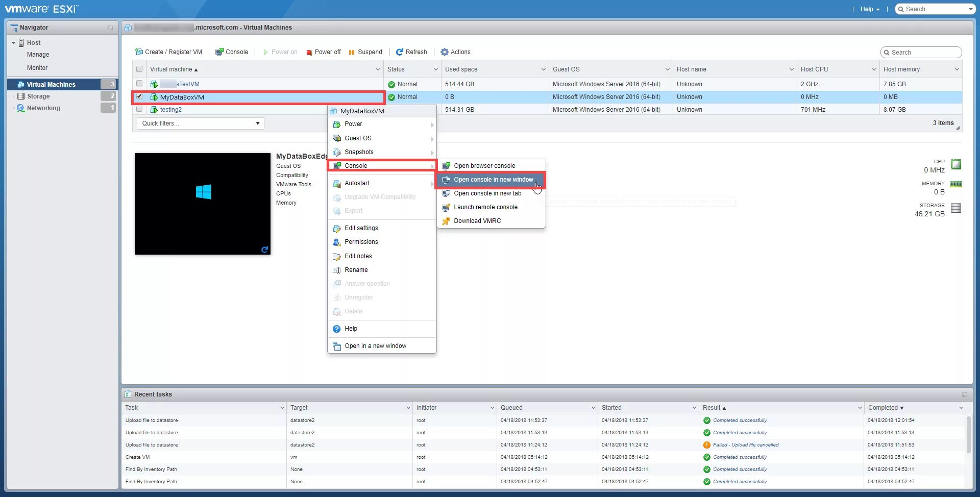
Task: Click the Edit notes icon
Action: pos(337,256)
